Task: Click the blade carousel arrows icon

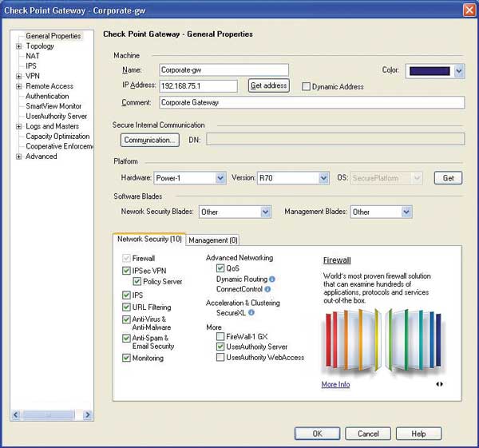Action: coord(439,384)
